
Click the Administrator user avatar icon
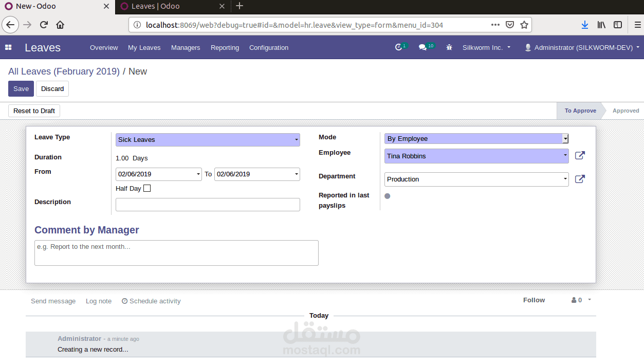tap(528, 47)
